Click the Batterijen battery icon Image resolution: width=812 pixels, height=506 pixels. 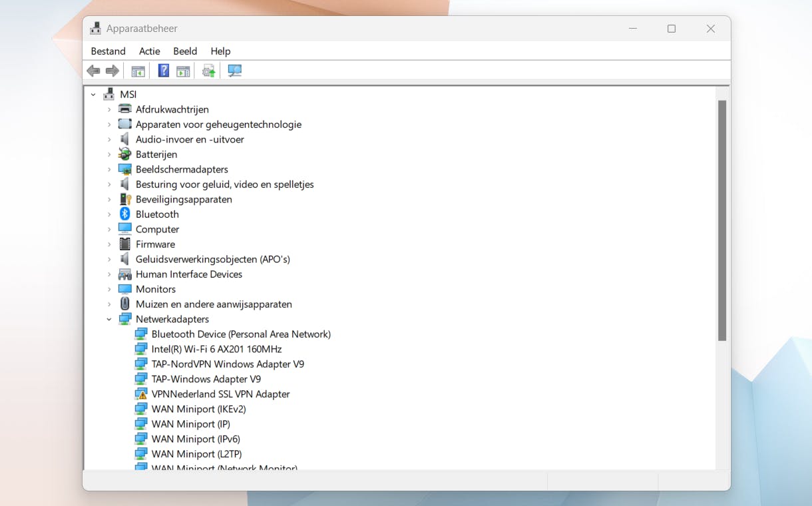coord(124,154)
